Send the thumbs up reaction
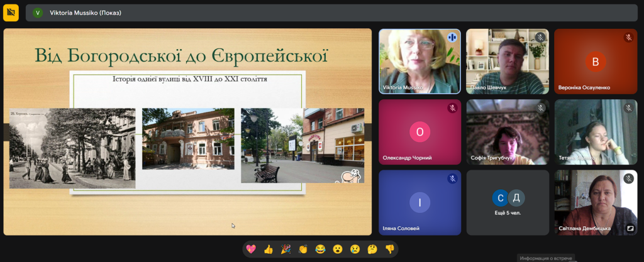 click(269, 249)
